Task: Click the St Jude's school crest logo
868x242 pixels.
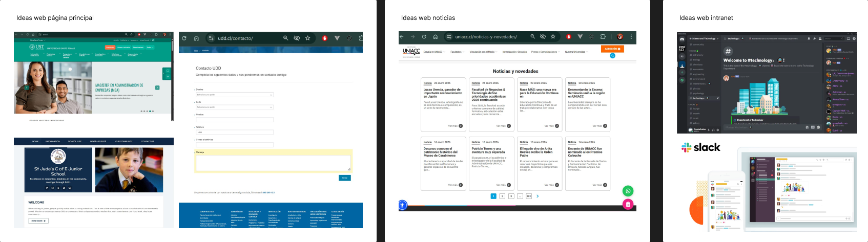Action: [58, 157]
